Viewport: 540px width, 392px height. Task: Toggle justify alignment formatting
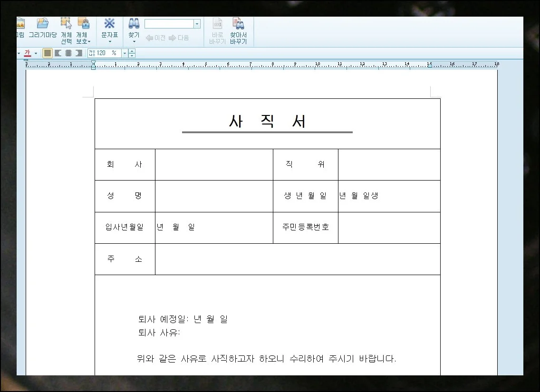click(x=47, y=53)
